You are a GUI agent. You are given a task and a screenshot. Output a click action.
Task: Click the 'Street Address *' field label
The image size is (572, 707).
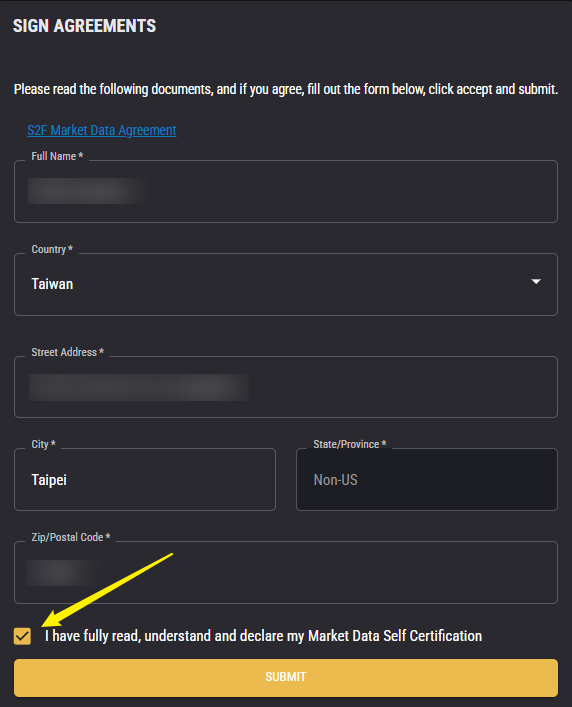pos(68,352)
